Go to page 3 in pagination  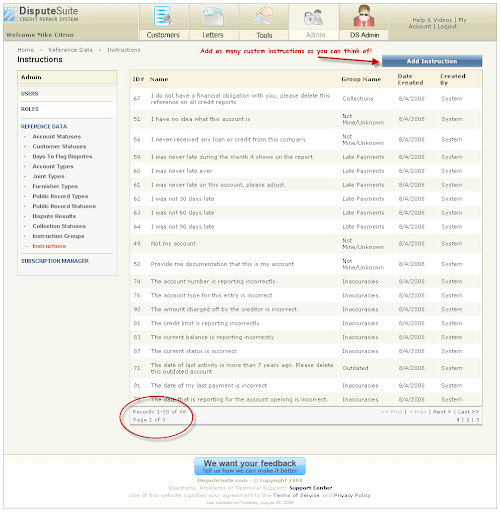[x=477, y=420]
